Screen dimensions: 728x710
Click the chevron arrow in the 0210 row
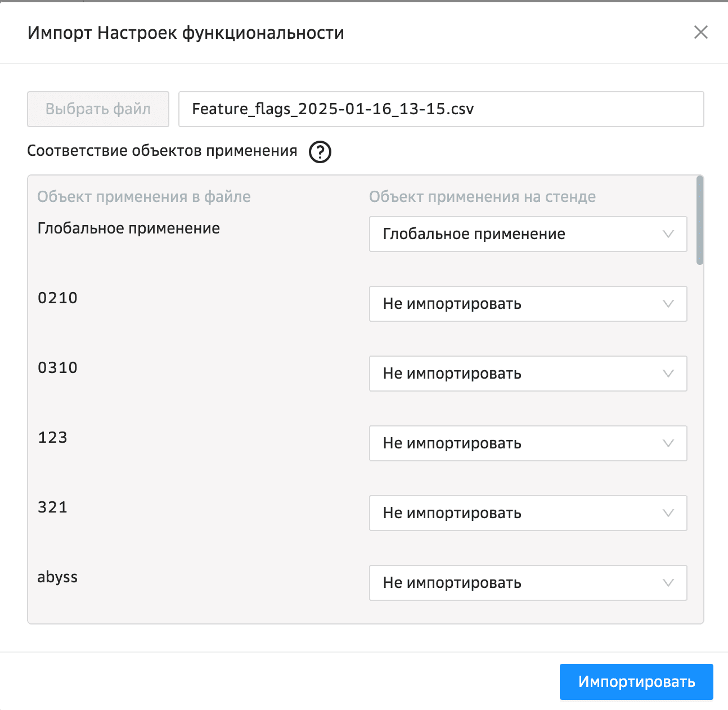pos(668,304)
